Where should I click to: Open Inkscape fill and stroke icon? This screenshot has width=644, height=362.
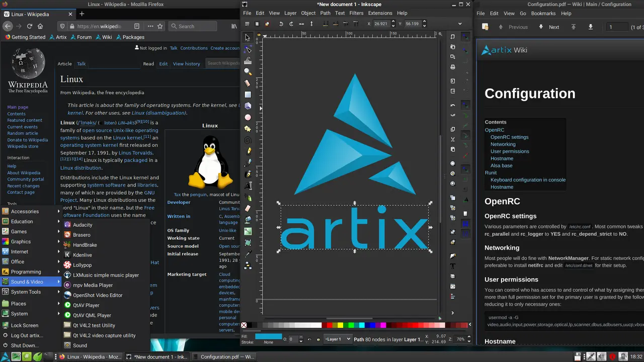(x=453, y=256)
